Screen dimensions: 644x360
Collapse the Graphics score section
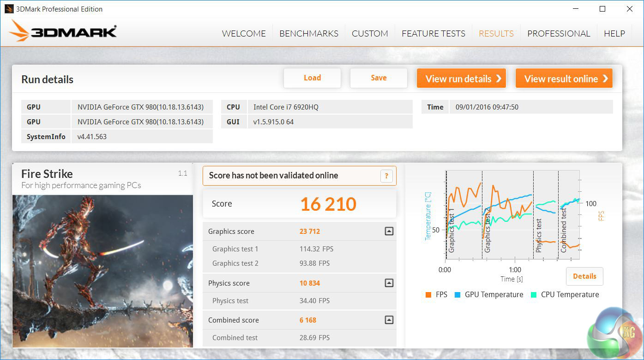[x=389, y=232]
